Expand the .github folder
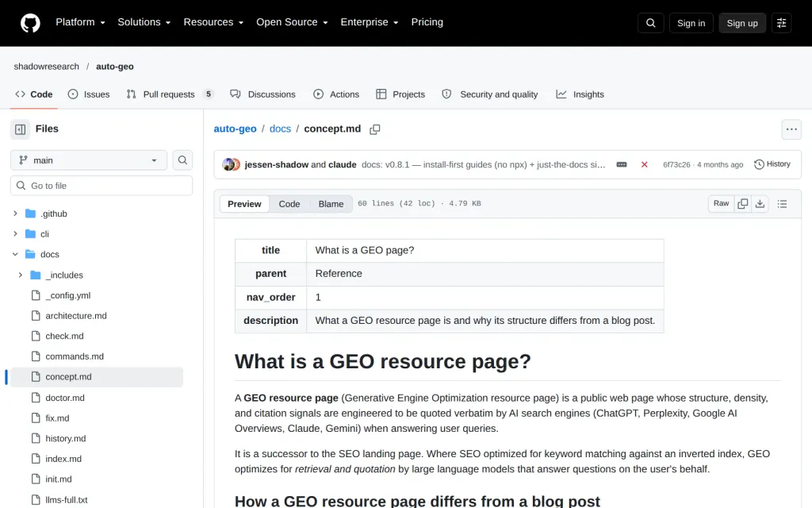812x508 pixels. (x=15, y=214)
